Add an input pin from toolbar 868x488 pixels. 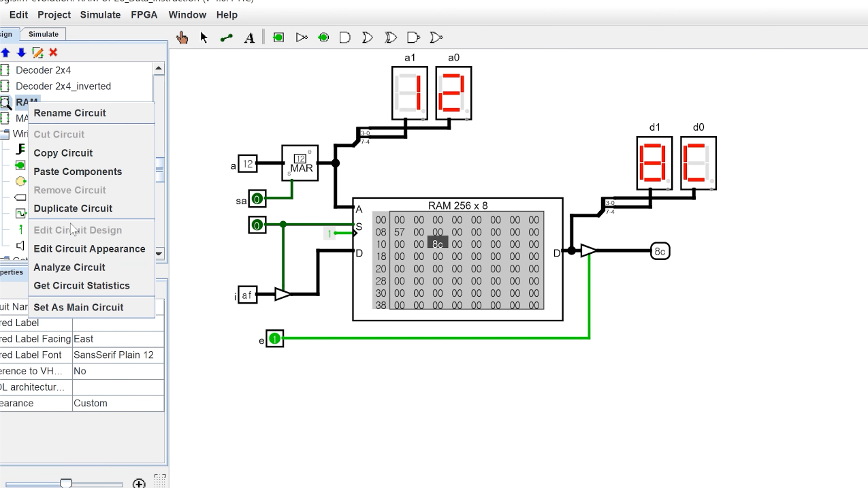pos(278,38)
